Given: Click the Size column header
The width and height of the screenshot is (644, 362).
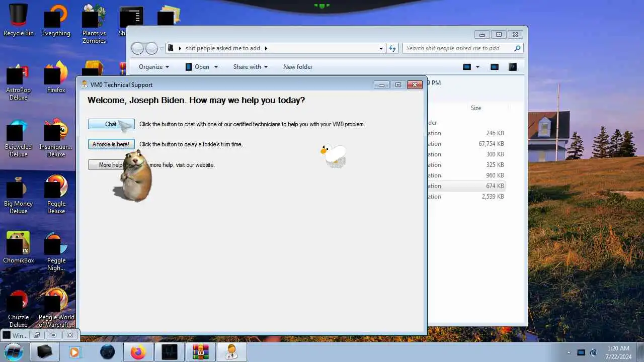Looking at the screenshot, I should click(x=475, y=108).
